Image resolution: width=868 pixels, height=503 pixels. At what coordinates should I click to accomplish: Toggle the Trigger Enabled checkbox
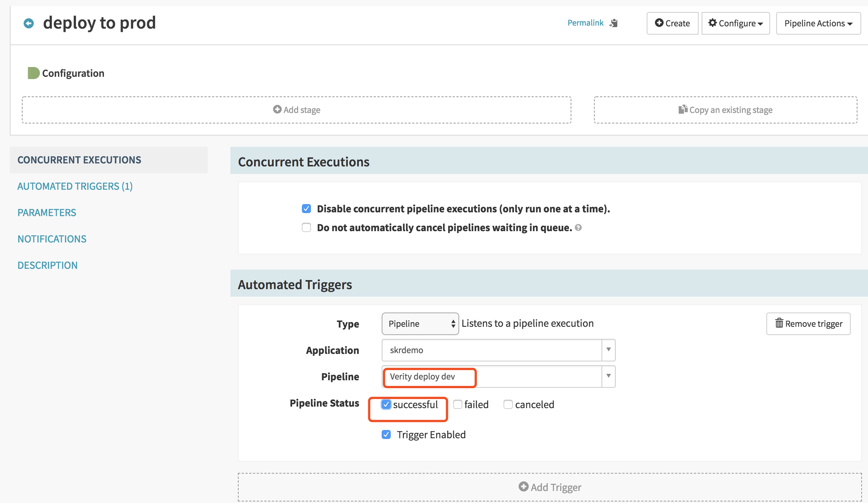coord(386,434)
